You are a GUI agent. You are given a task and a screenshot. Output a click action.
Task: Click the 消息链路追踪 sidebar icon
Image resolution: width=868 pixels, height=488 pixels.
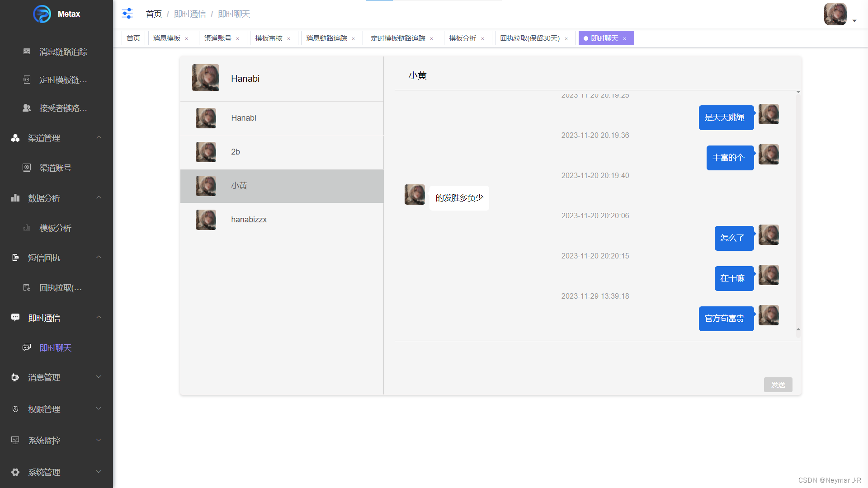coord(27,52)
